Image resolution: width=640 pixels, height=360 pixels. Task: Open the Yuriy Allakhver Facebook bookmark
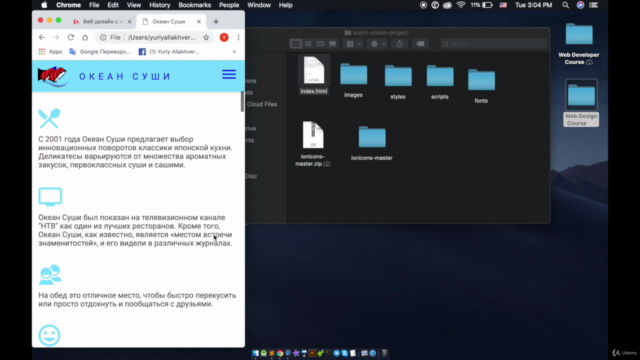pos(169,52)
